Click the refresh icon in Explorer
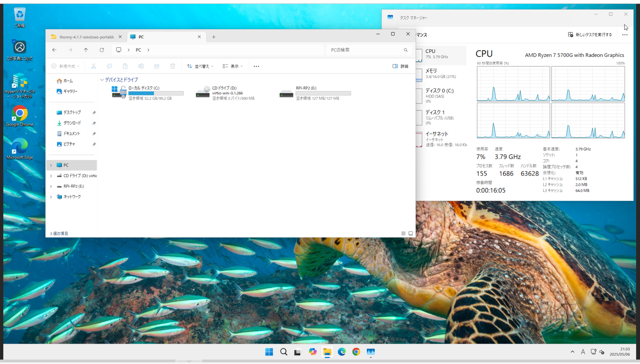The width and height of the screenshot is (640, 364). click(x=102, y=50)
